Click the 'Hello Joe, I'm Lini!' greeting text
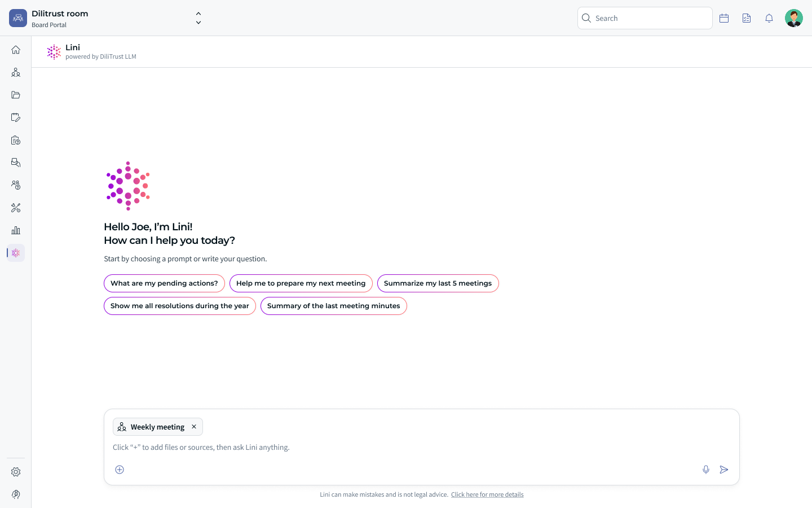Viewport: 812px width, 508px height. [148, 227]
